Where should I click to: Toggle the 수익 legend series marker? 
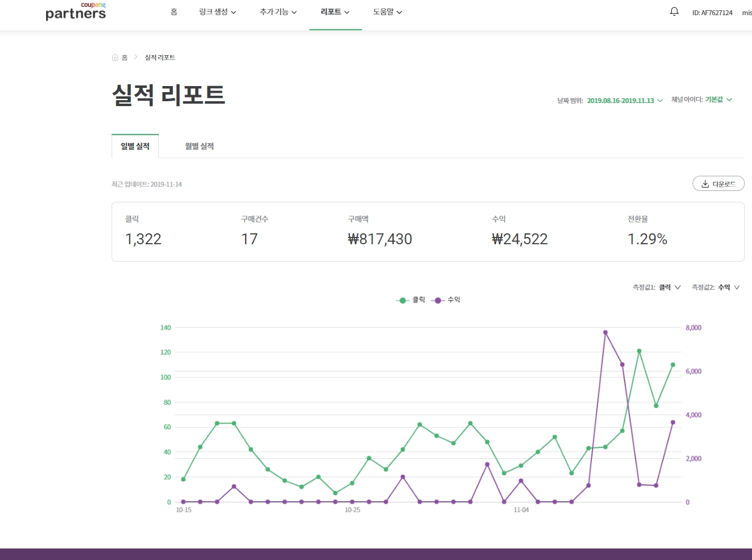(438, 300)
